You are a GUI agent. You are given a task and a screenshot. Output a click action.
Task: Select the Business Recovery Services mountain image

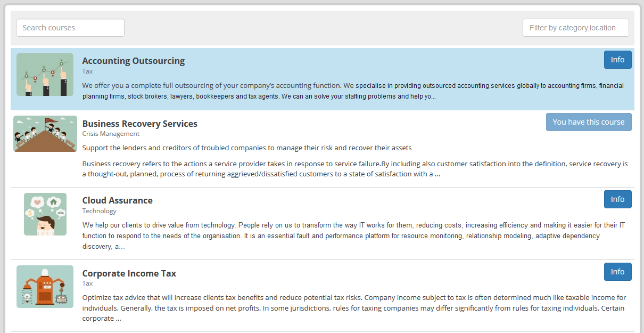pos(45,134)
